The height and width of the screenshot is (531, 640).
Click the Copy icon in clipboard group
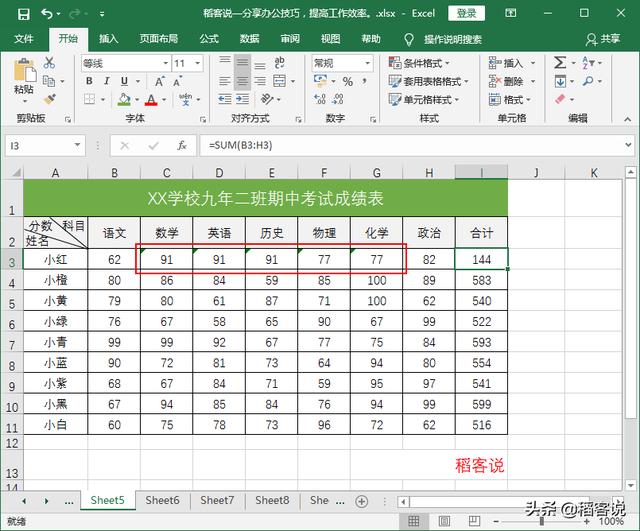[x=49, y=81]
